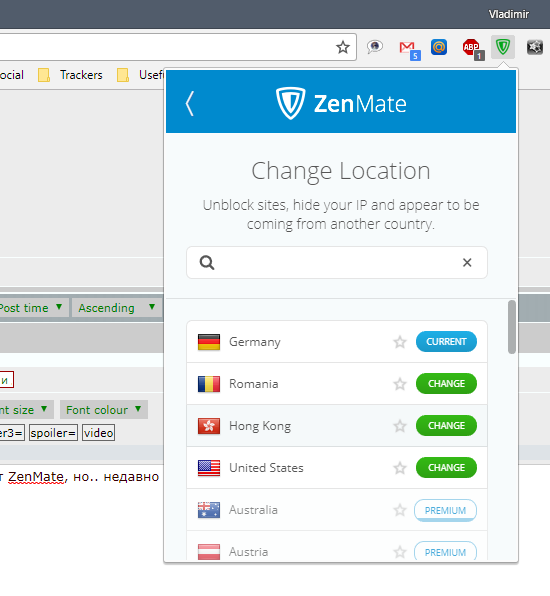The height and width of the screenshot is (596, 550).
Task: Click the country name United States
Action: point(266,468)
